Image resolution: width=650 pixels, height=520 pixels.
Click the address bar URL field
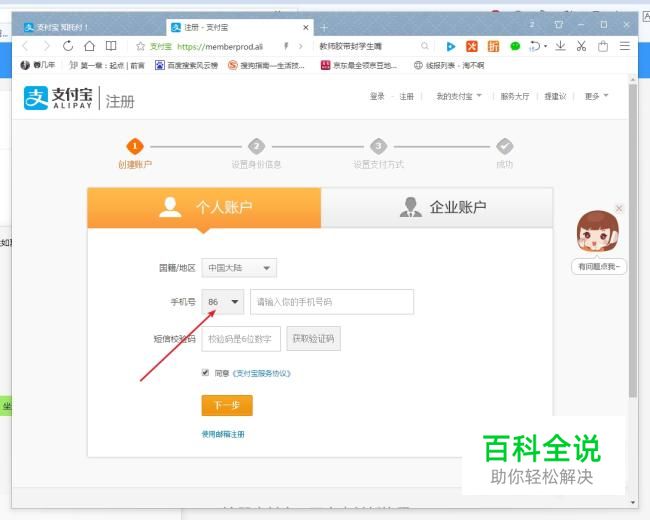[x=220, y=46]
